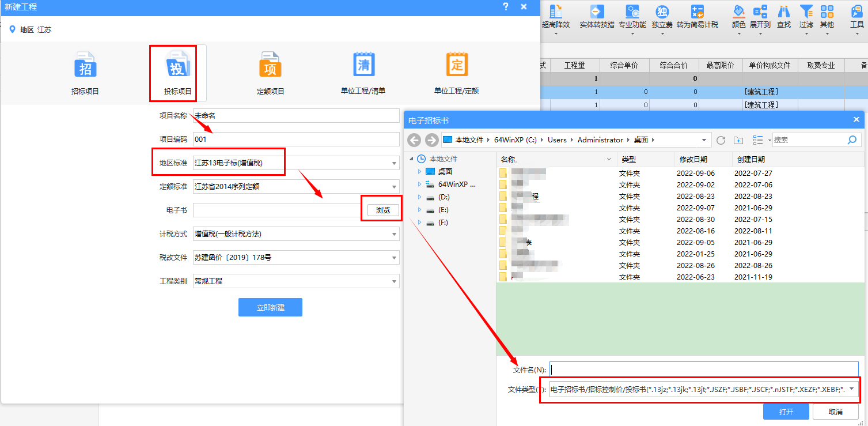Viewport: 868px width, 426px height.
Task: Open the 颜色 dropdown arrow
Action: pyautogui.click(x=739, y=33)
